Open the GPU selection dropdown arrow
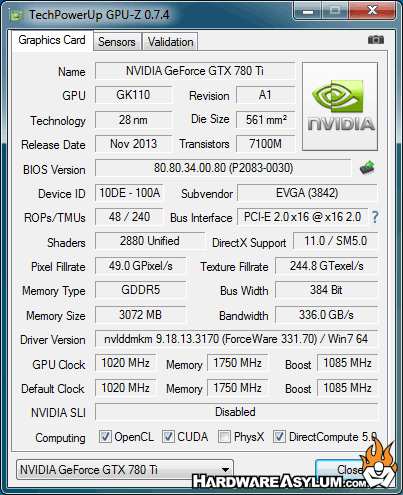Viewport: 403px width, 495px height. point(226,470)
